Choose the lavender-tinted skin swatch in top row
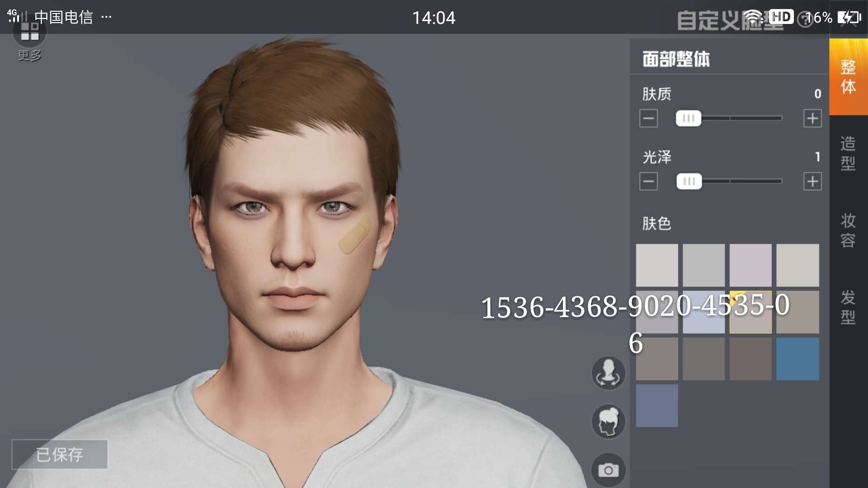The width and height of the screenshot is (868, 488). tap(750, 265)
